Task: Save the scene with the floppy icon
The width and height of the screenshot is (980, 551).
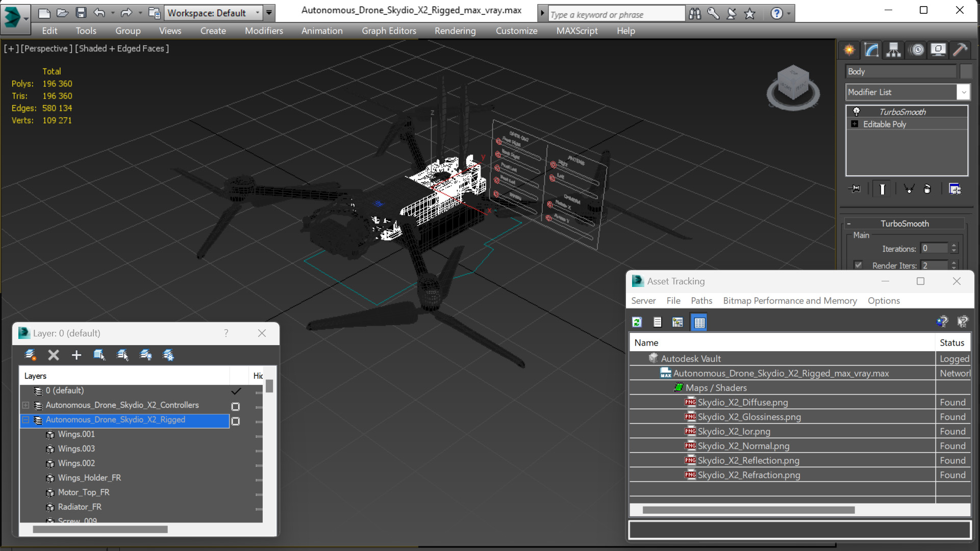Action: (x=81, y=13)
